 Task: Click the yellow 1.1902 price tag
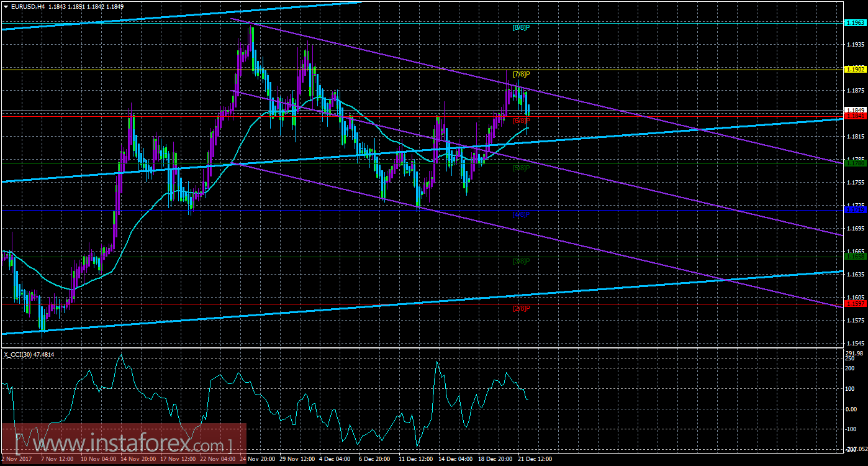(x=855, y=70)
